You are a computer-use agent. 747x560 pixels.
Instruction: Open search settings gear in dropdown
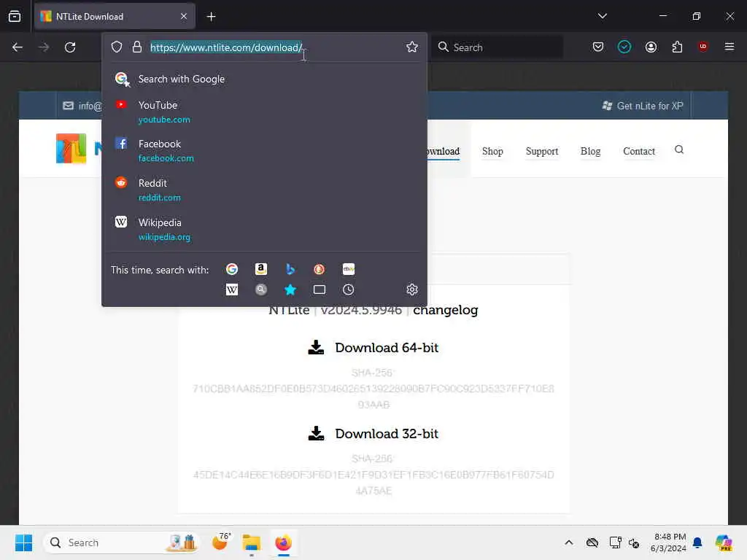412,289
